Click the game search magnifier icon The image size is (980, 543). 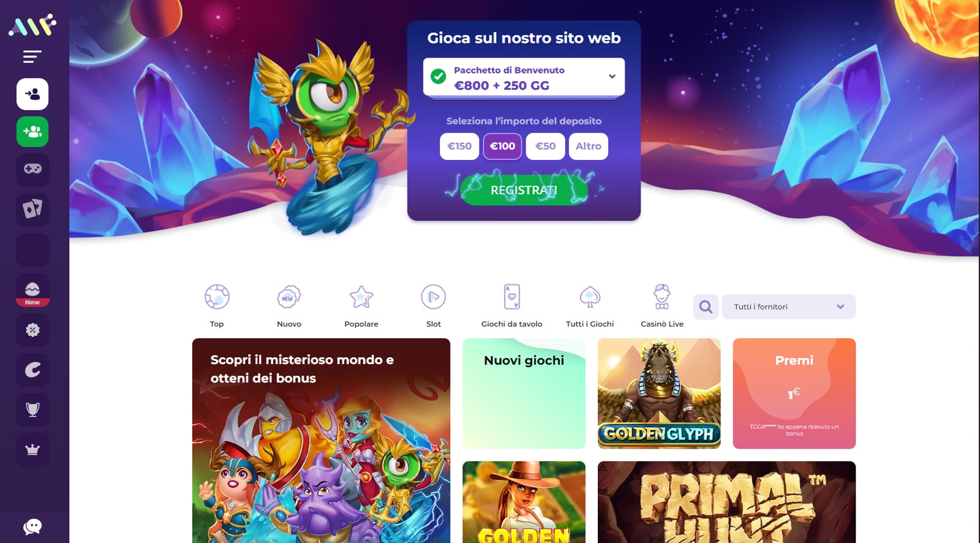pos(706,306)
